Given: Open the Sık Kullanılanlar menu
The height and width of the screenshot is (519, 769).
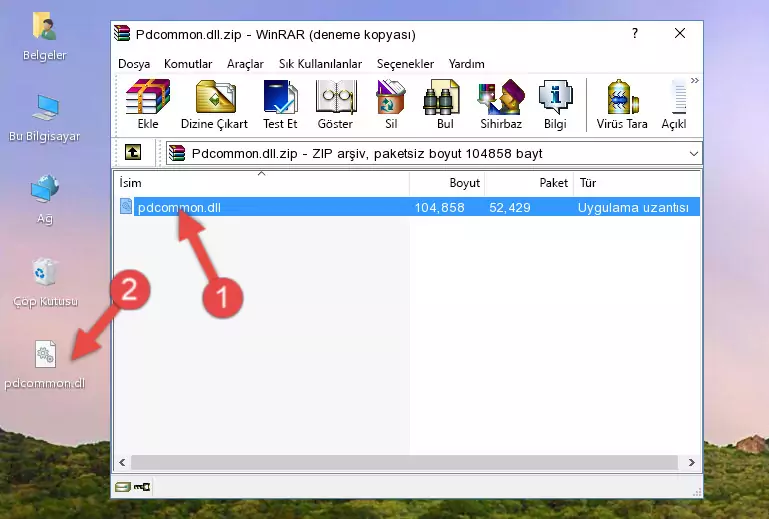Looking at the screenshot, I should tap(320, 64).
